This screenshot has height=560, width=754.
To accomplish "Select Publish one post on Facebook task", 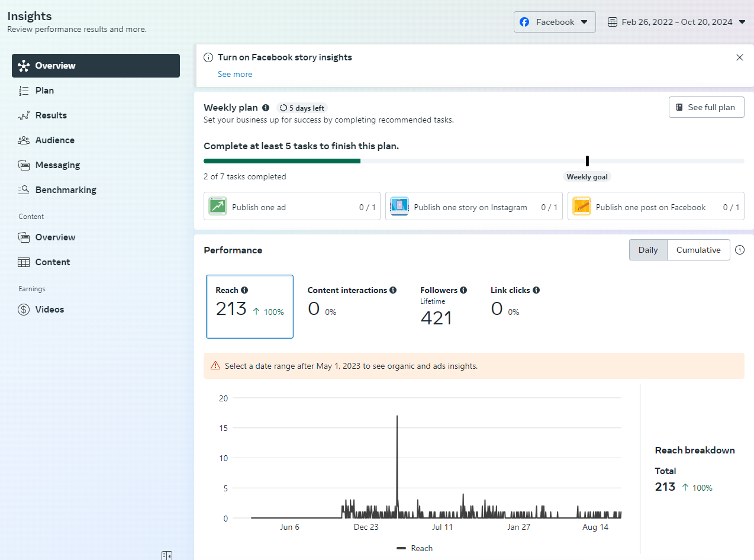I will (x=656, y=206).
